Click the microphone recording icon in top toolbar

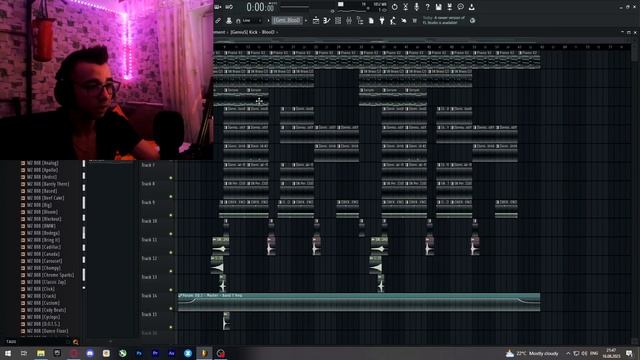[x=416, y=7]
